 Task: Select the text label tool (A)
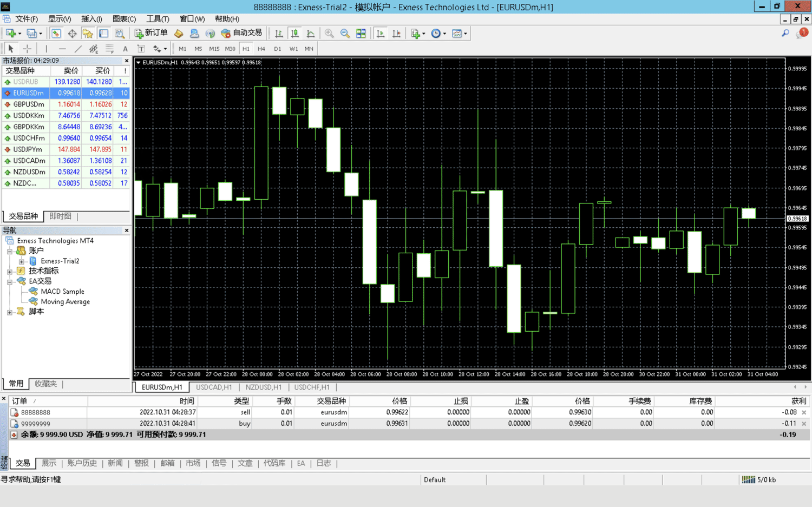(x=125, y=49)
